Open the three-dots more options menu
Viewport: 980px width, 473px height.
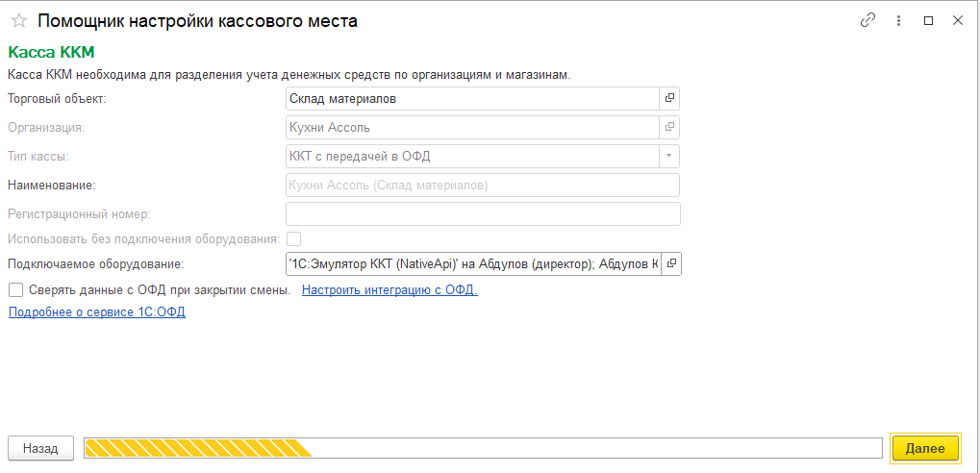tap(899, 20)
